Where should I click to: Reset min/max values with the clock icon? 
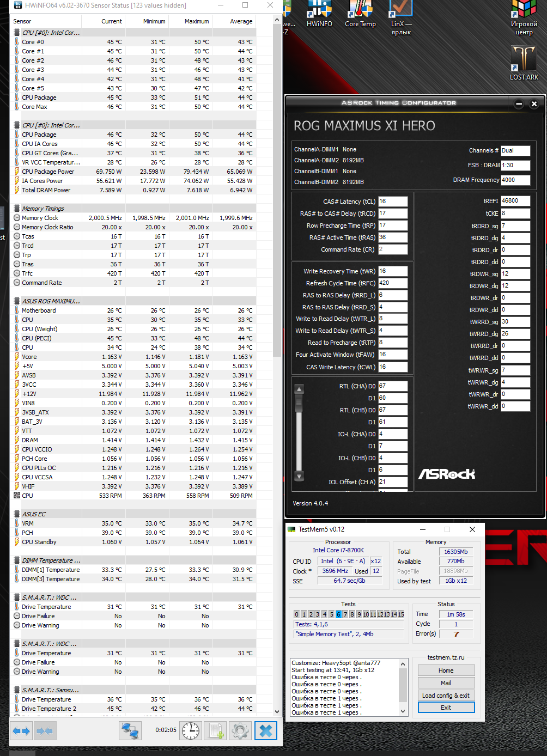click(x=191, y=731)
